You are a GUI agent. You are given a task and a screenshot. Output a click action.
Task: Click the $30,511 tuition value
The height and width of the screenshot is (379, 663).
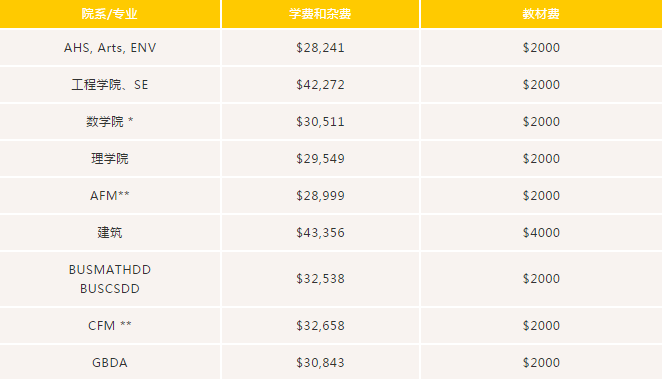(320, 122)
